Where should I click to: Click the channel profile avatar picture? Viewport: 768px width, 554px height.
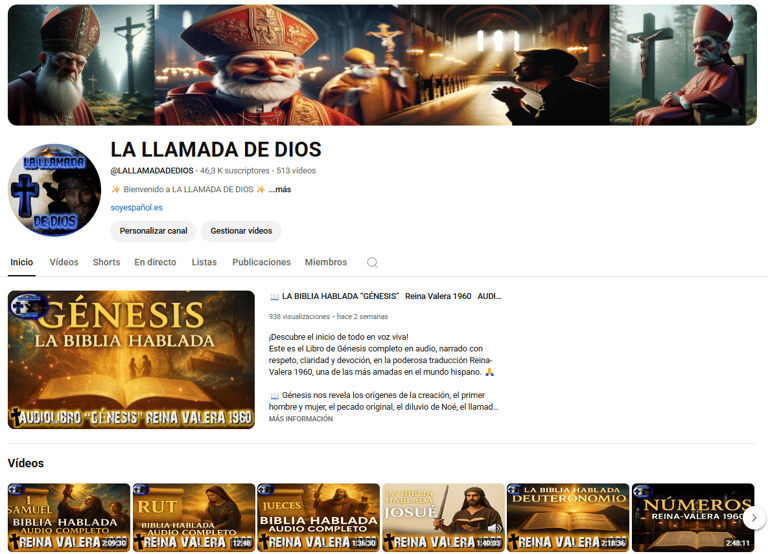54,190
